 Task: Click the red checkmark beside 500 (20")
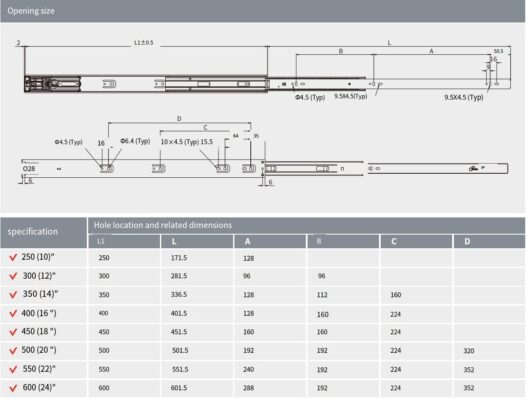click(13, 351)
